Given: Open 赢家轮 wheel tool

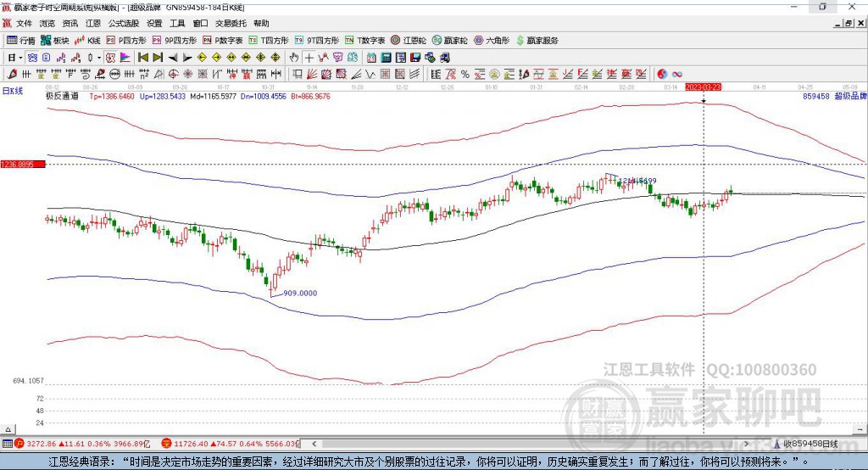Looking at the screenshot, I should pos(450,41).
